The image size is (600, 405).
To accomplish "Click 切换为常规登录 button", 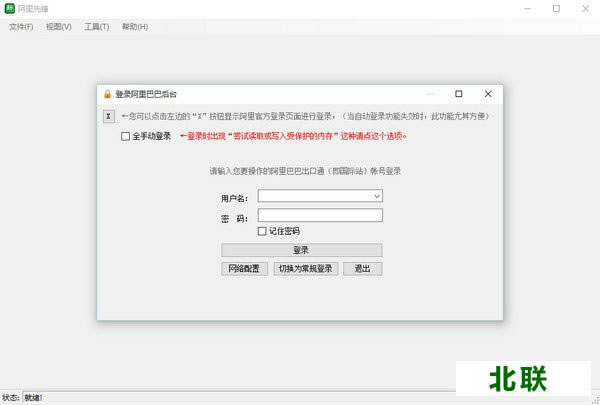I will click(305, 269).
